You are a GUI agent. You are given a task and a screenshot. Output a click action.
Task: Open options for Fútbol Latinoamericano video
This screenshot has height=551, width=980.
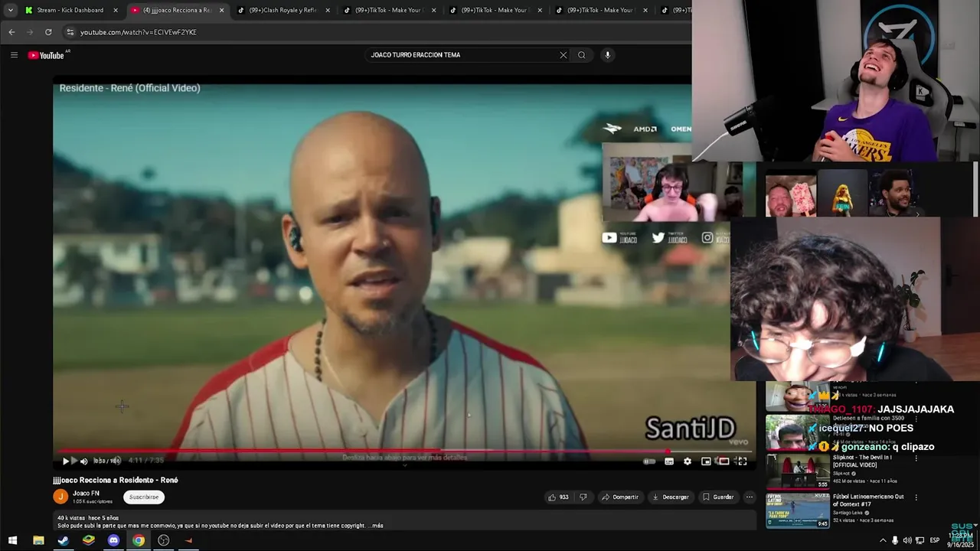[x=916, y=497]
